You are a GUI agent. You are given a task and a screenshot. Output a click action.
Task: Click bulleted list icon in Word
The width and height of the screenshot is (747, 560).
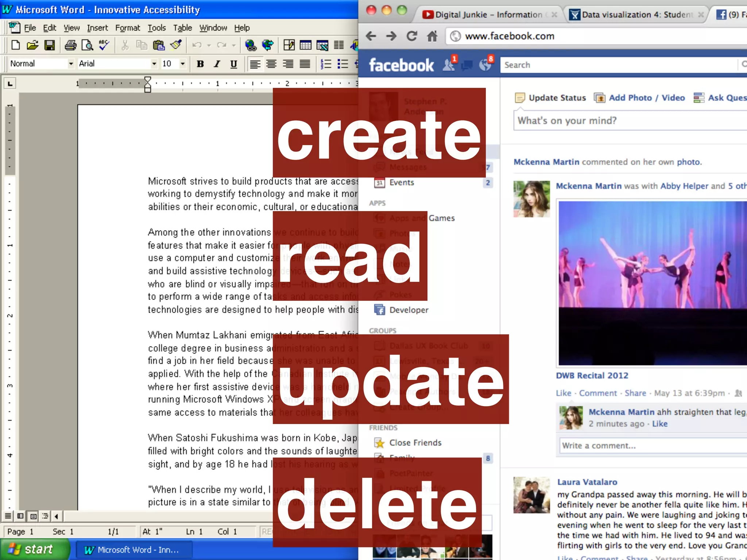342,64
